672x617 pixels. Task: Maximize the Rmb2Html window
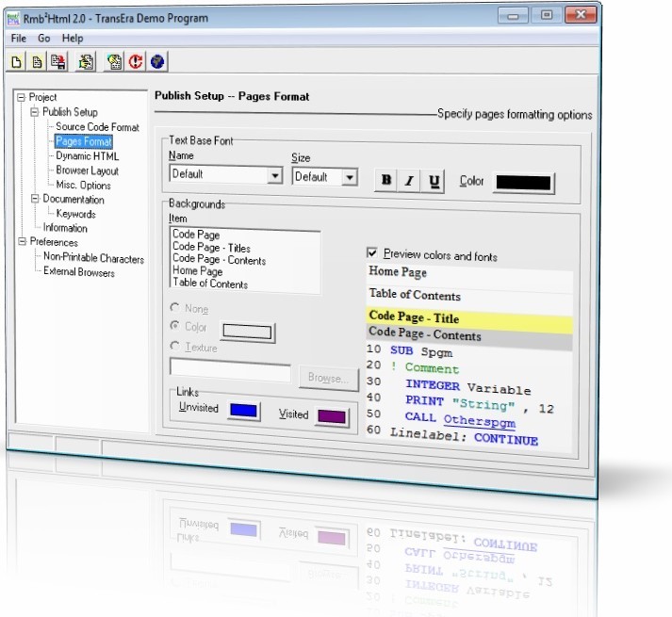coord(547,15)
